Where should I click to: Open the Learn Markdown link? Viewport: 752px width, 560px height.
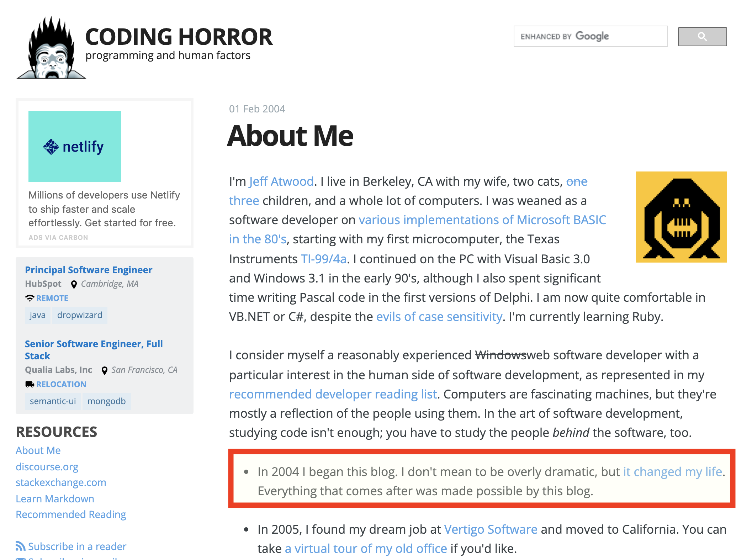[x=55, y=498]
